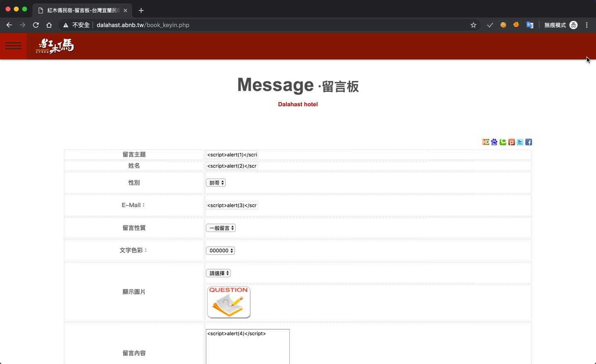Share the page on Twitter
Screen dimensions: 596x364
click(x=520, y=142)
